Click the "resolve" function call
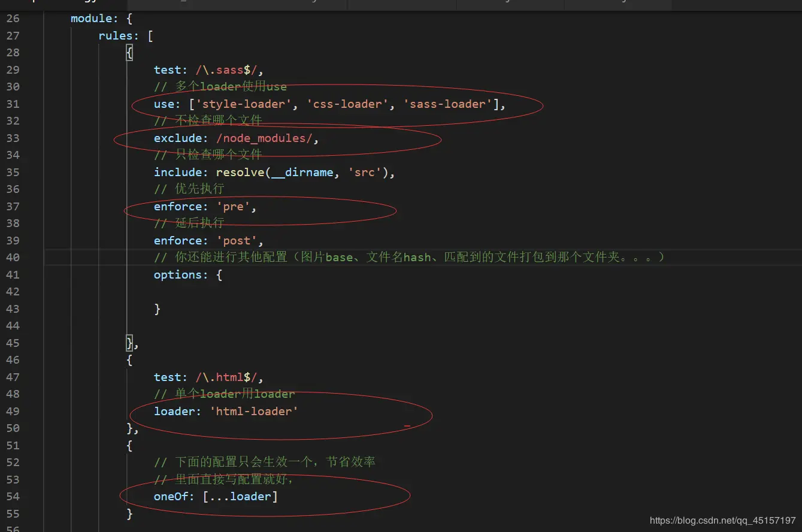802x532 pixels. coord(240,173)
